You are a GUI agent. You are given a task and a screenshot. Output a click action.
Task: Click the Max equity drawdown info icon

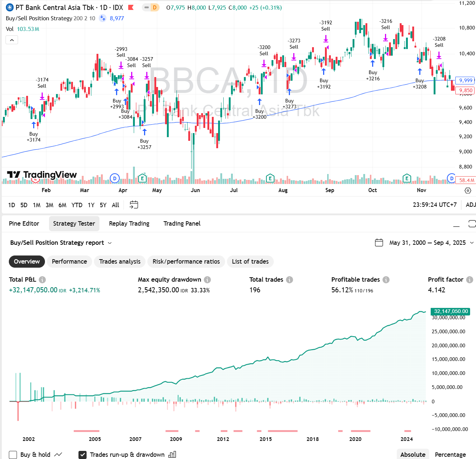click(x=207, y=280)
